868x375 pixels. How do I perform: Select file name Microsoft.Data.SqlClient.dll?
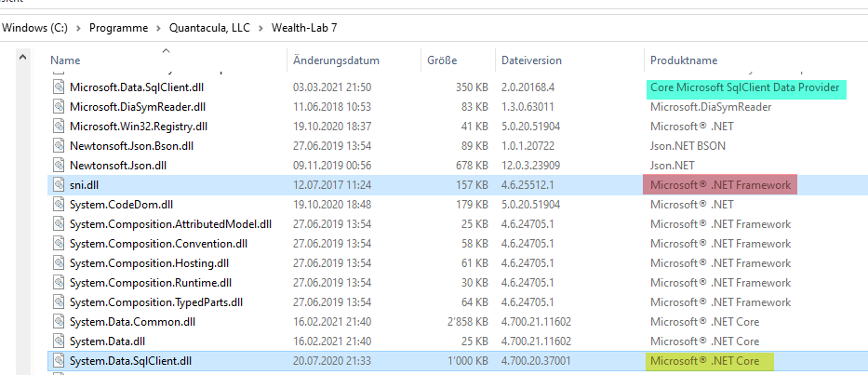138,87
